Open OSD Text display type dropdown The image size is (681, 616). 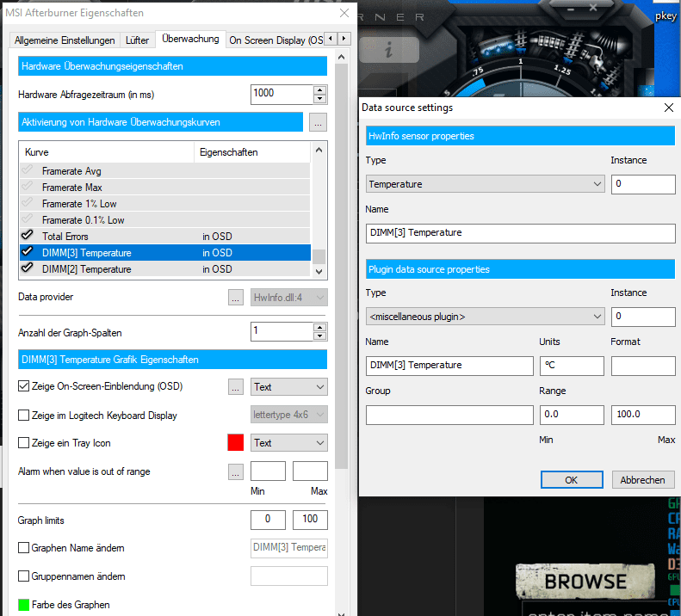tap(288, 387)
